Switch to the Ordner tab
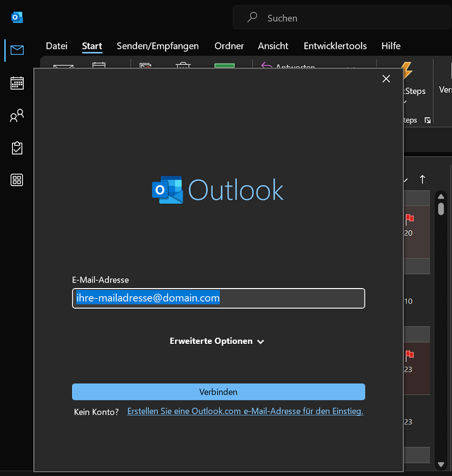Viewport: 452px width, 476px height. 229,46
